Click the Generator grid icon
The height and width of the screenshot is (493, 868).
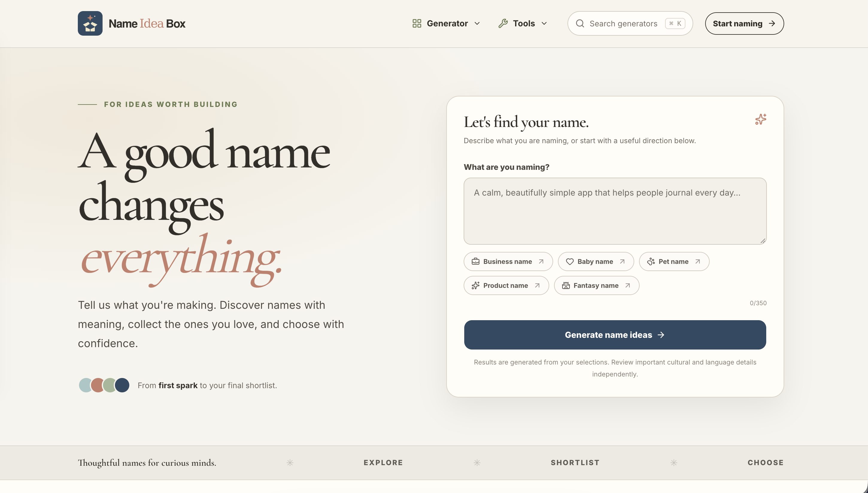(417, 23)
